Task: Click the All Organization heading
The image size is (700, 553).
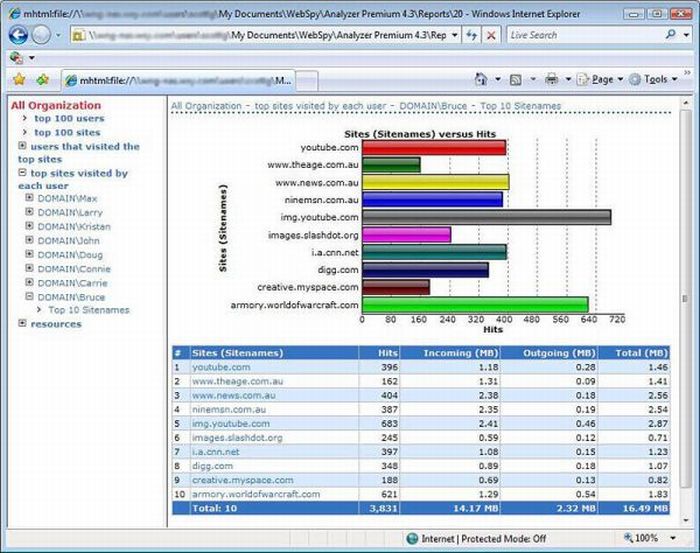Action: (56, 105)
